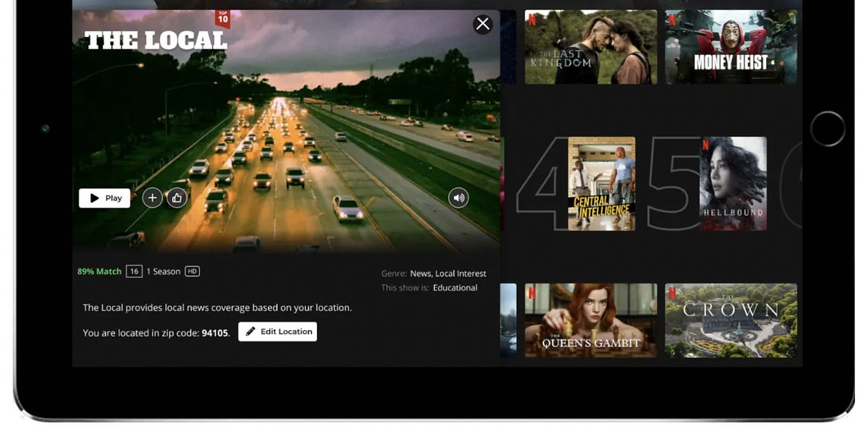The height and width of the screenshot is (434, 868).
Task: Click the '1 Season' text
Action: [163, 271]
